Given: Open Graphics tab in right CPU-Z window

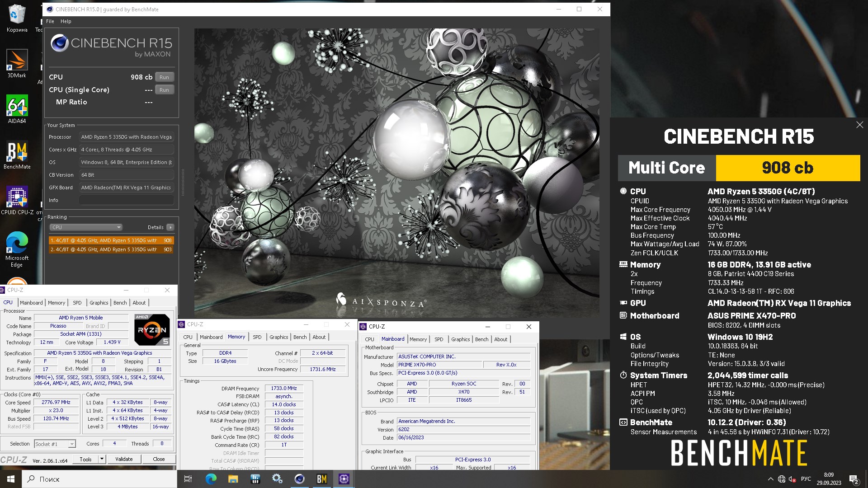Looking at the screenshot, I should tap(460, 339).
